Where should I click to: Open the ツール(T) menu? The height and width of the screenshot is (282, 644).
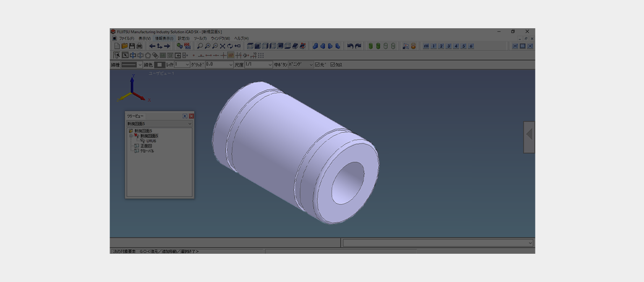coord(200,38)
